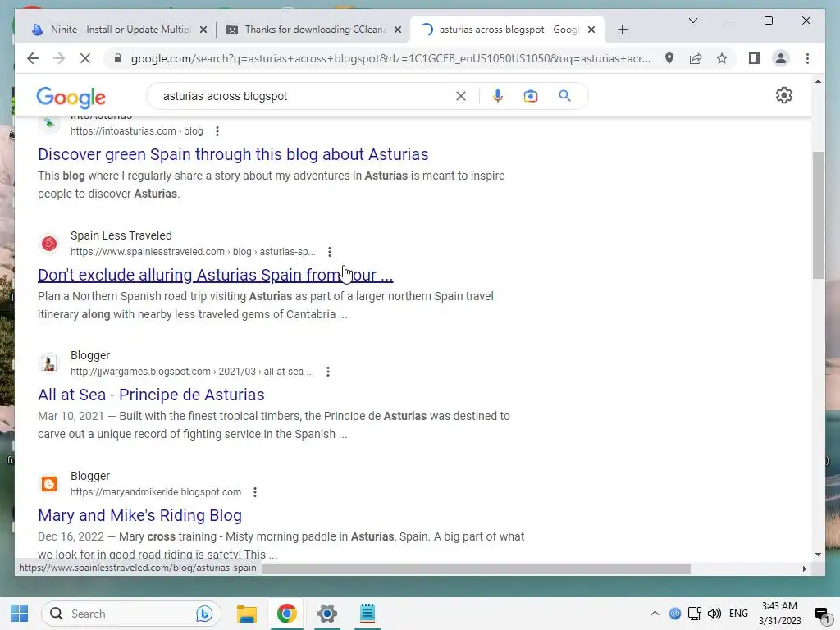Open location permission icon in address bar
This screenshot has height=630, width=840.
tap(669, 58)
